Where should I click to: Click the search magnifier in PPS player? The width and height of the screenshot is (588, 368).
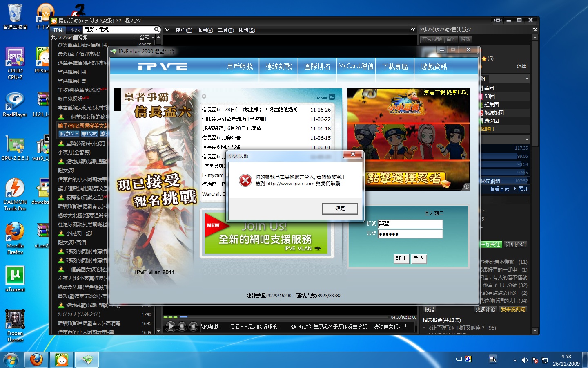pyautogui.click(x=157, y=29)
